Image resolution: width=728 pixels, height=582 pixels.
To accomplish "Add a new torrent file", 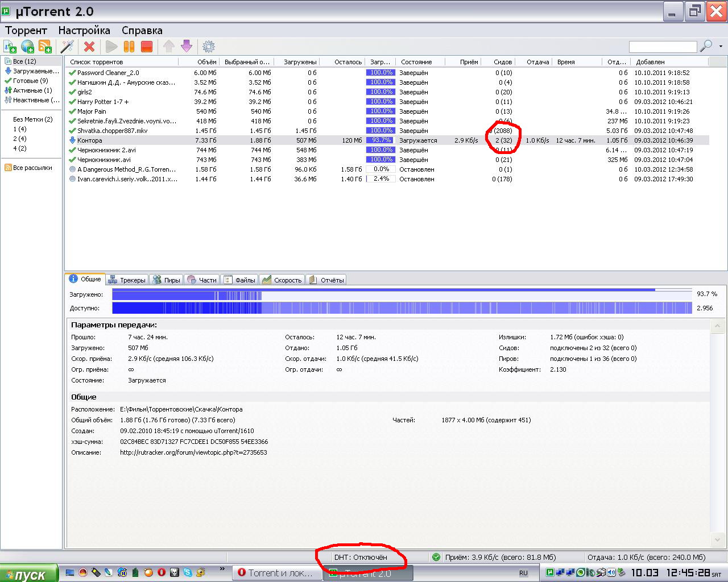I will click(x=10, y=47).
